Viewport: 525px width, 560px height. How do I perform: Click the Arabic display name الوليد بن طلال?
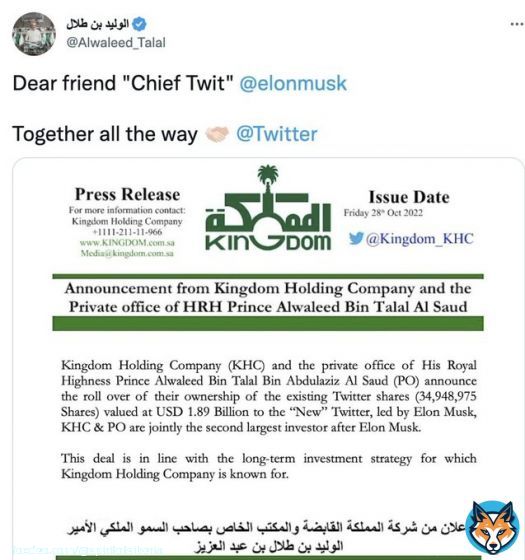coord(98,24)
